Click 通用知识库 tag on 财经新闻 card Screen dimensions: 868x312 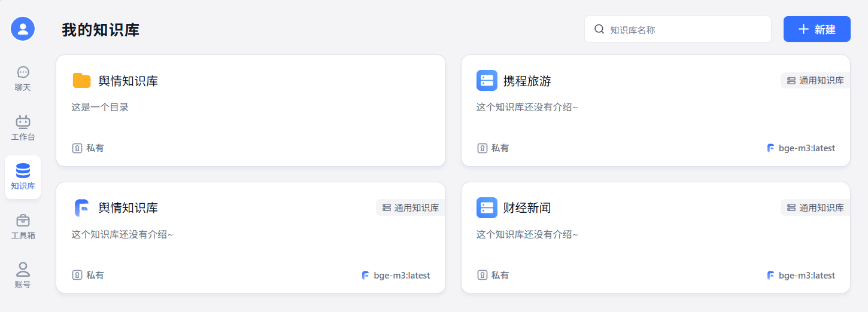pyautogui.click(x=815, y=208)
